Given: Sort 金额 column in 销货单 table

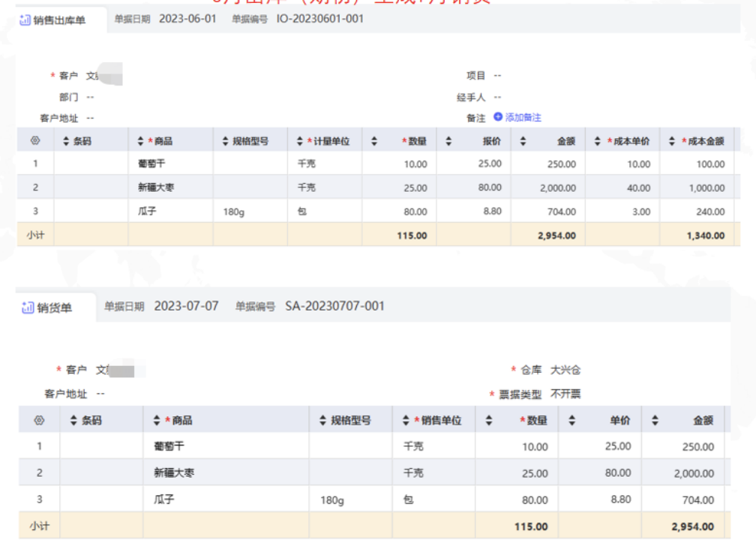Looking at the screenshot, I should tap(655, 421).
